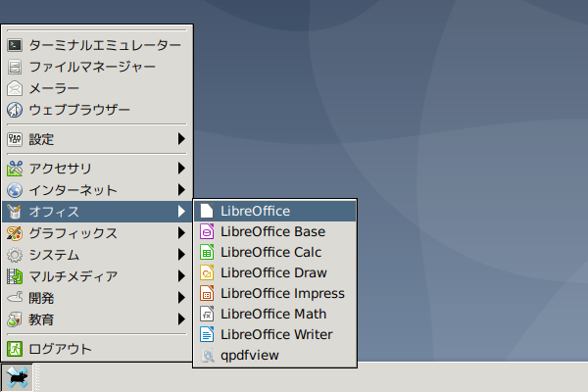Expand the 教育 submenu arrow
Image resolution: width=588 pixels, height=392 pixels.
click(x=181, y=319)
